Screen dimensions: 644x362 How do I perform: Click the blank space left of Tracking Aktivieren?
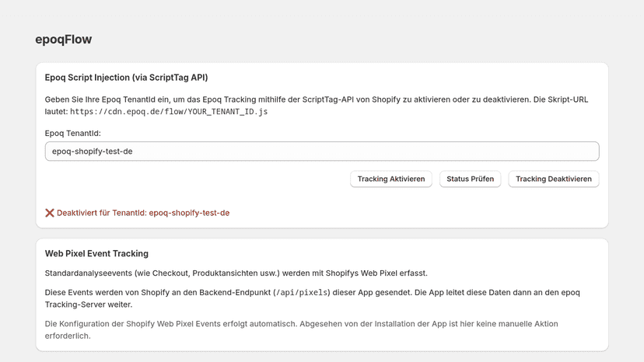click(197, 179)
